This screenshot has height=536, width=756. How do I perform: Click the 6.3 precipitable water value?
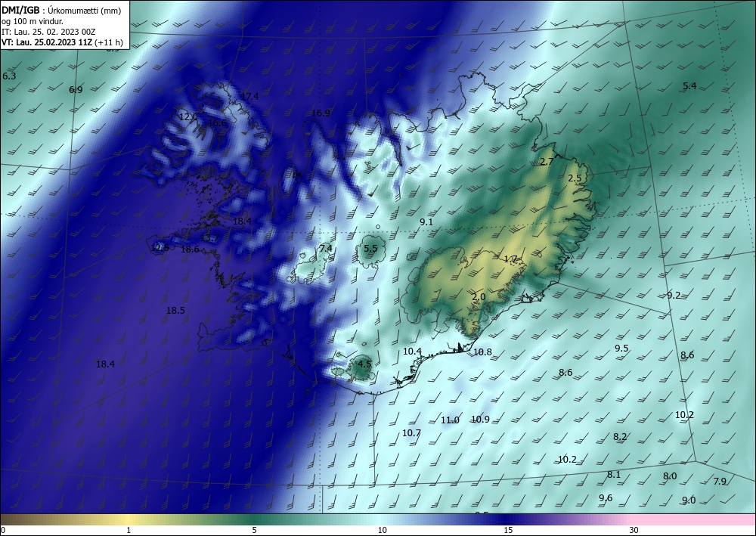[x=9, y=76]
